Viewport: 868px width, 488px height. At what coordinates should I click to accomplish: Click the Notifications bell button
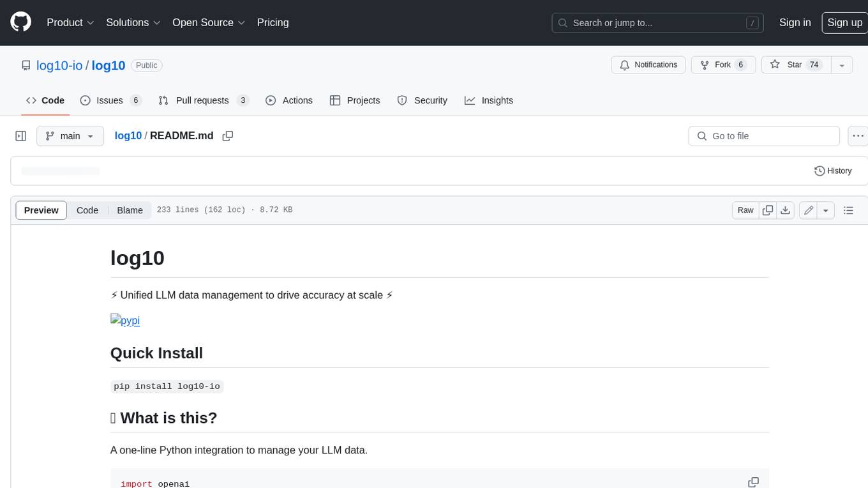coord(648,65)
